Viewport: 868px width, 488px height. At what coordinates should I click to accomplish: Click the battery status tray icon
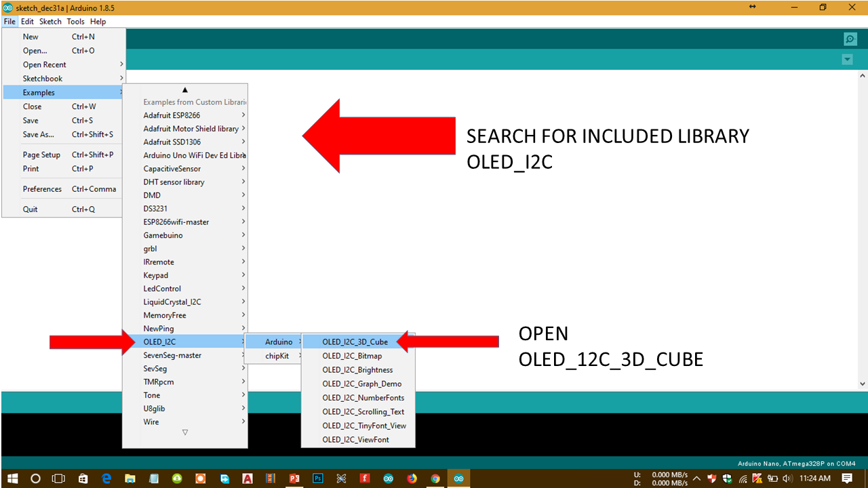tap(772, 479)
